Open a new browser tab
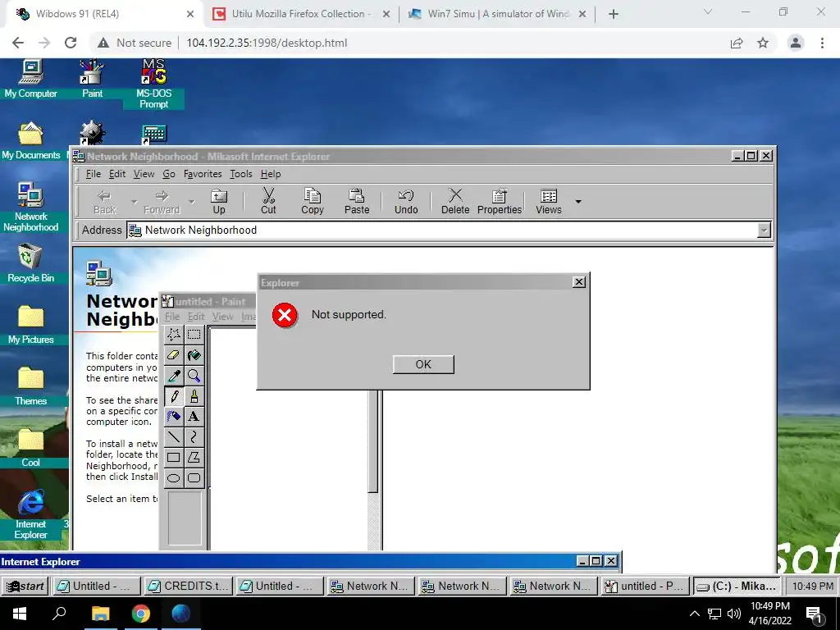This screenshot has width=840, height=630. tap(614, 14)
